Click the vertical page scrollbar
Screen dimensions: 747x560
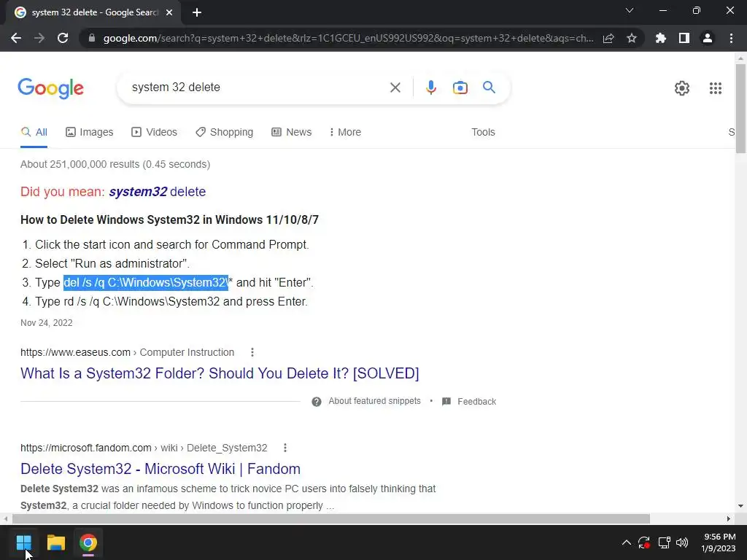[740, 109]
